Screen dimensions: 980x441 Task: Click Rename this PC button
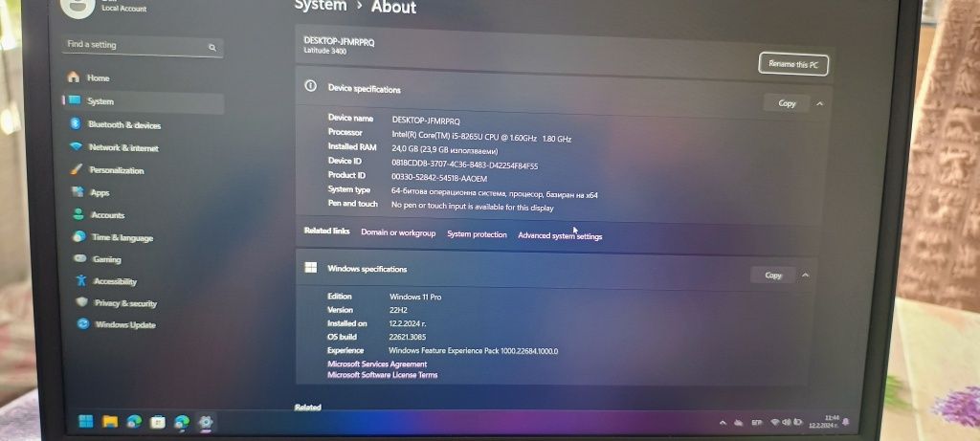click(x=793, y=64)
